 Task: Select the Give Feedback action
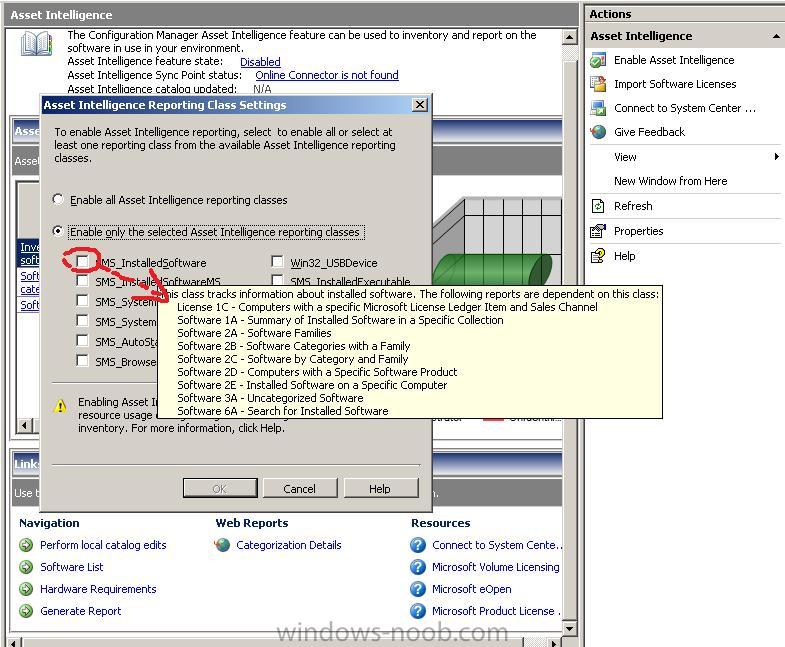649,132
